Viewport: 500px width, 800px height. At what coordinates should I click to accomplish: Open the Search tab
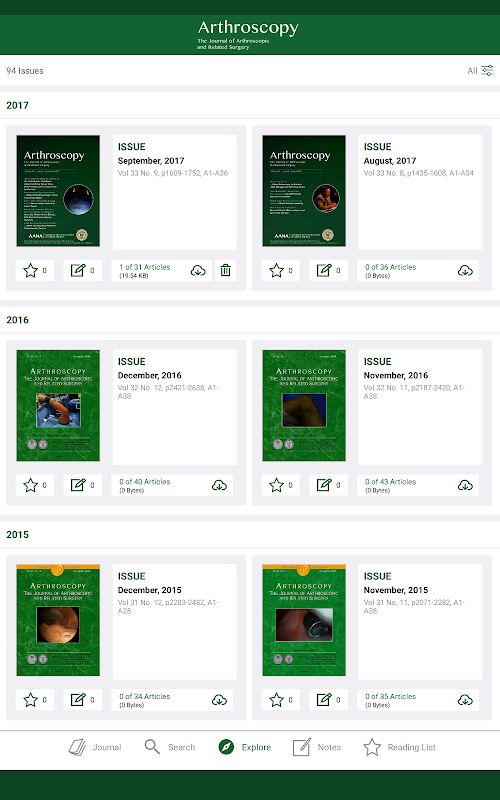169,747
